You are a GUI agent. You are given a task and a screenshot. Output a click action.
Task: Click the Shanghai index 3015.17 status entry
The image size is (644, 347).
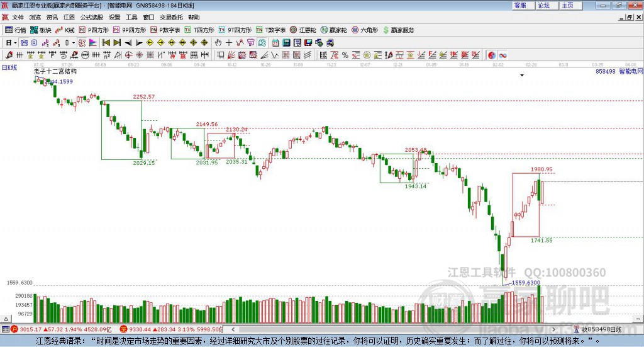coord(61,329)
